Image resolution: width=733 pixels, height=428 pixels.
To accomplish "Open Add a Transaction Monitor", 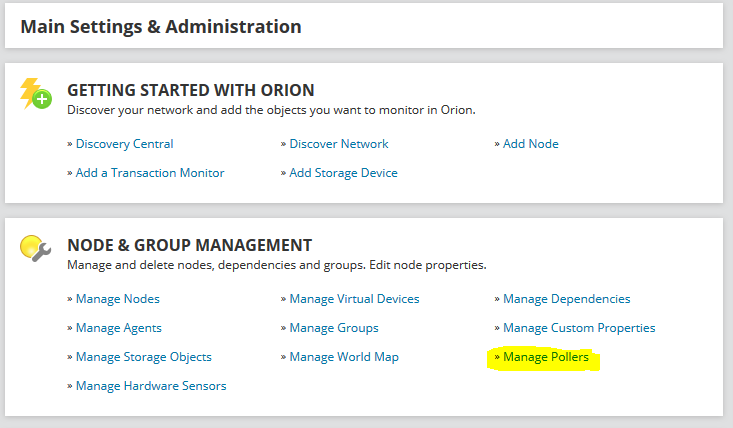I will pos(150,173).
